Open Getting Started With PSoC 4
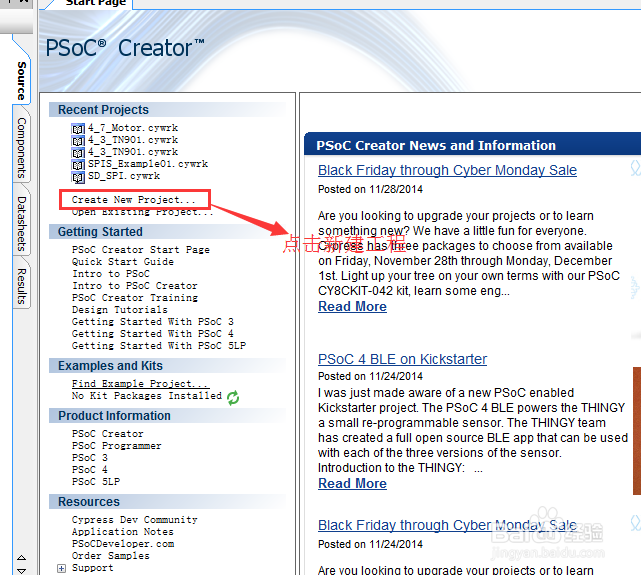This screenshot has width=641, height=575. [153, 334]
